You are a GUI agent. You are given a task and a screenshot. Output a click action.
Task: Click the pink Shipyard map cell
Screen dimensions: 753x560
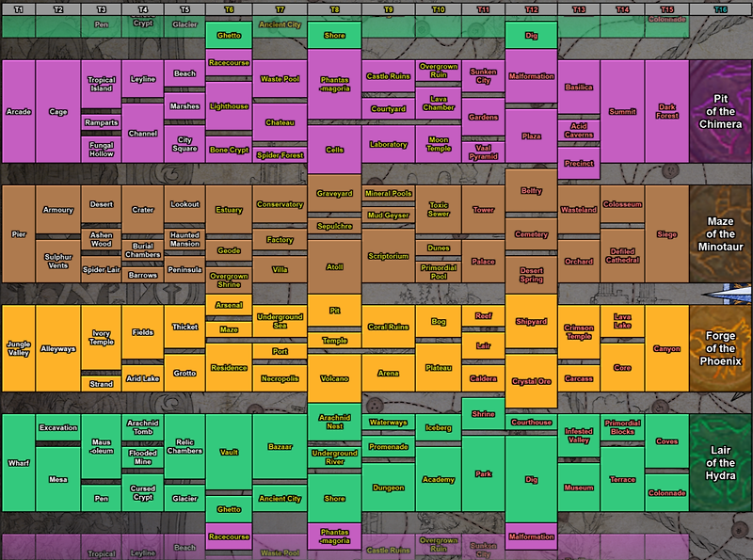click(531, 321)
